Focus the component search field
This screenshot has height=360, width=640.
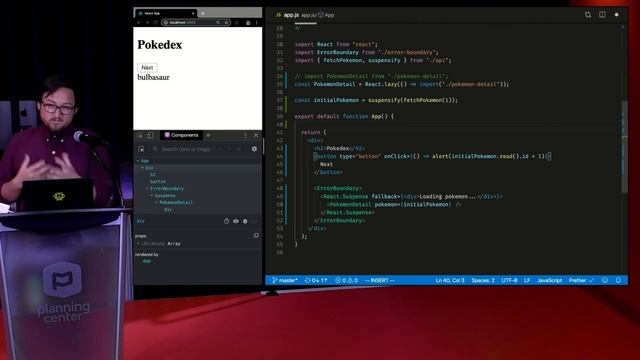coord(186,149)
